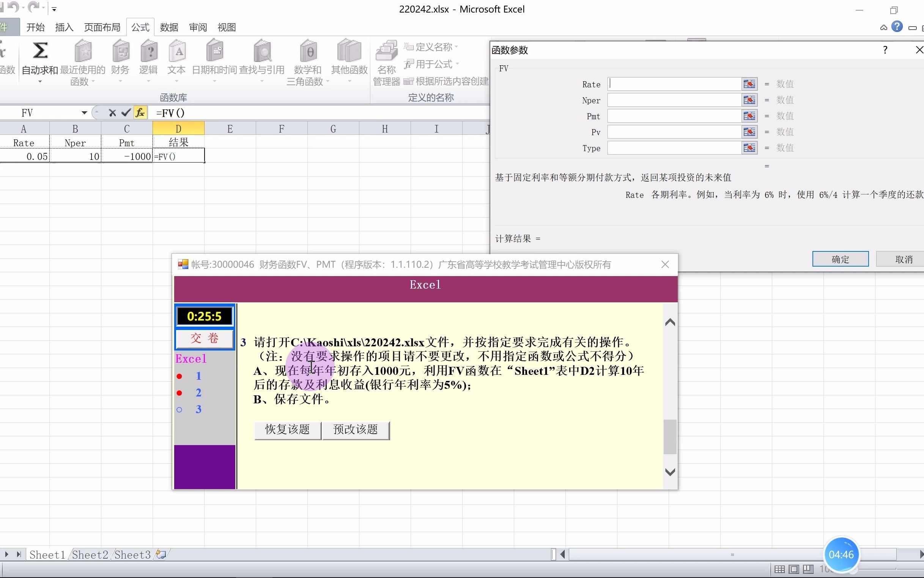
Task: Click the Pv input field
Action: 674,132
